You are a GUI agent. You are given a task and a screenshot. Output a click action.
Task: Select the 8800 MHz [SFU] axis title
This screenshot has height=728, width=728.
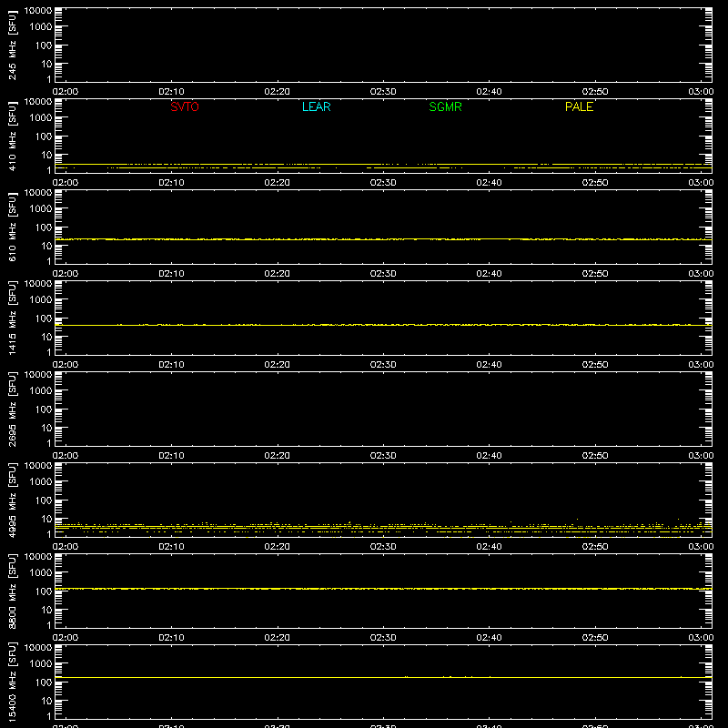coord(12,591)
